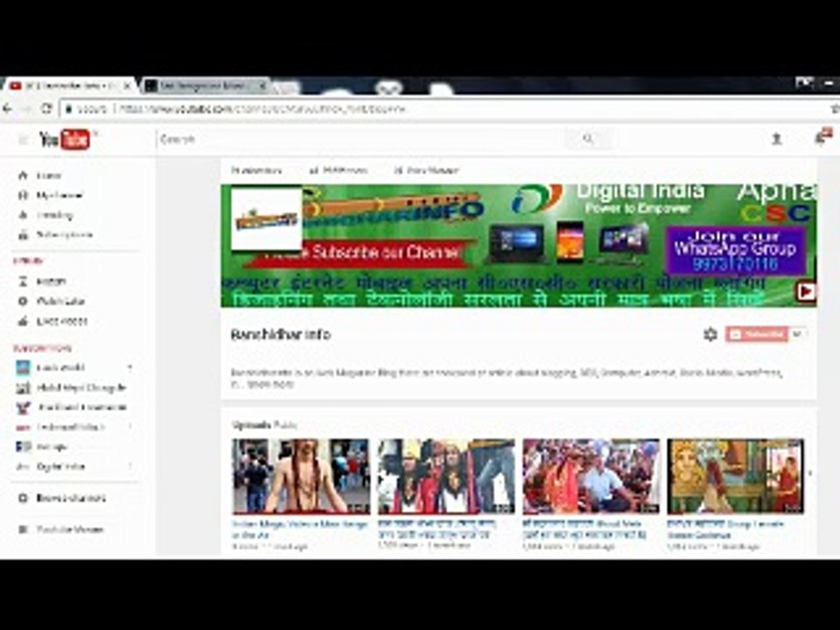Expand the dropdown arrow beside Subscribe button

(x=797, y=334)
